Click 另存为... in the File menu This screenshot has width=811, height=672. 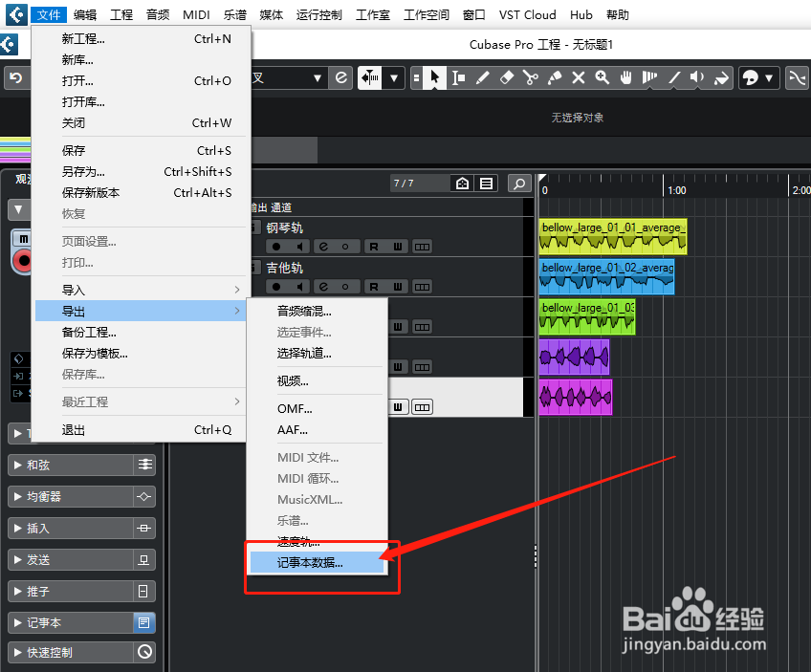[141, 172]
